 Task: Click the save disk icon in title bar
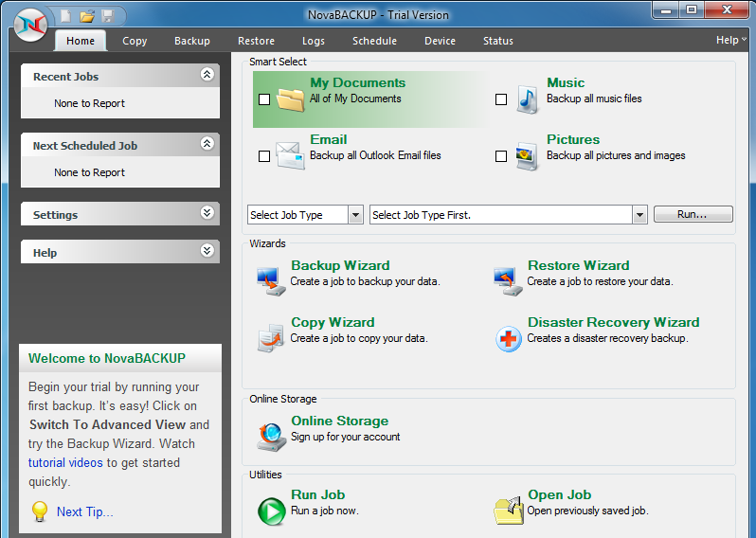[x=107, y=16]
